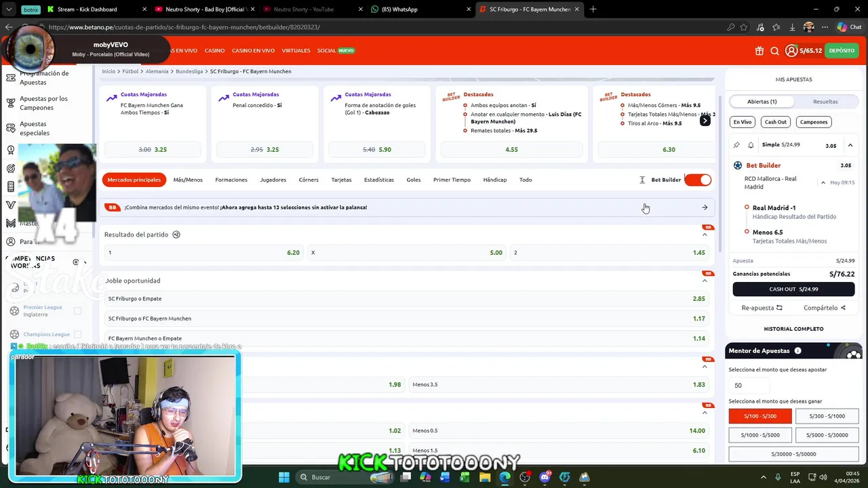Open the Córners tab
The width and height of the screenshot is (868, 488).
[x=309, y=180]
